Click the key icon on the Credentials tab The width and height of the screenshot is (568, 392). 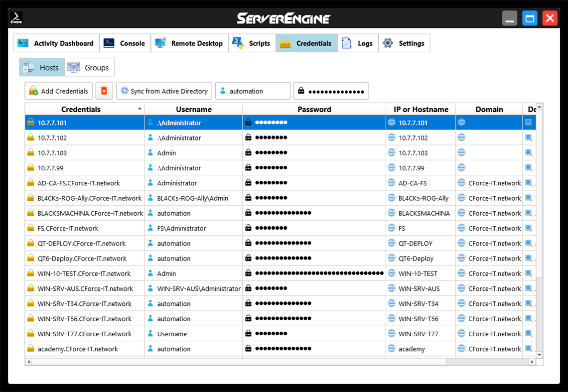[285, 43]
